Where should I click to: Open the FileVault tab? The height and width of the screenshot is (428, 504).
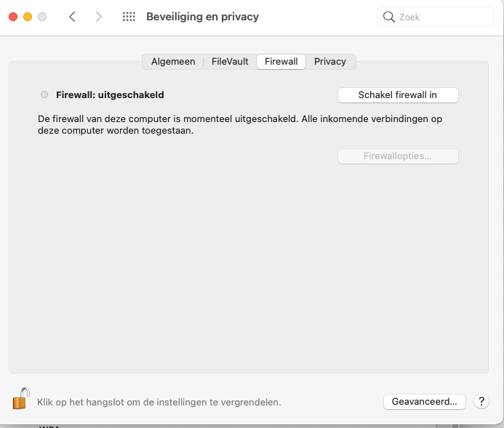coord(230,61)
